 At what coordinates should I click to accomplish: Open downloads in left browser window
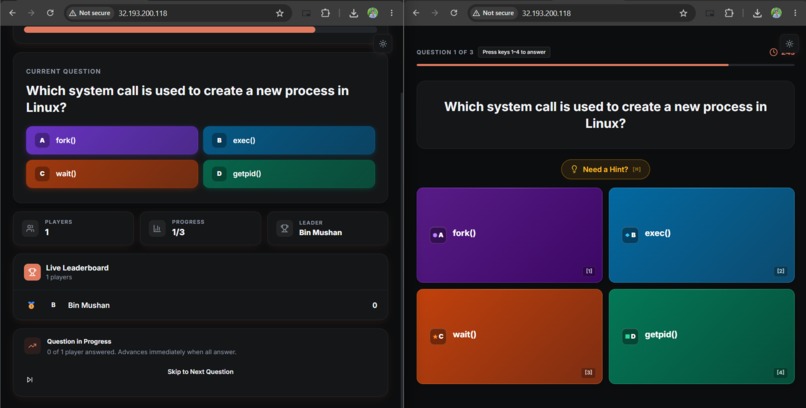(354, 13)
